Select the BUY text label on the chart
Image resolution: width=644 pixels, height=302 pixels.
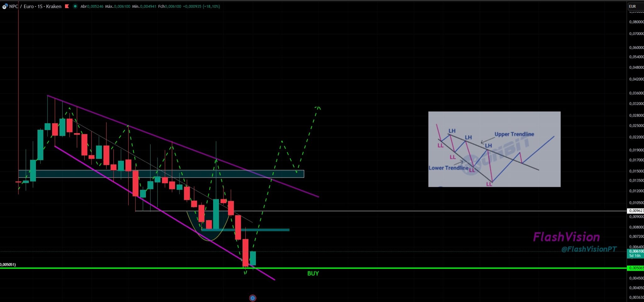point(313,273)
